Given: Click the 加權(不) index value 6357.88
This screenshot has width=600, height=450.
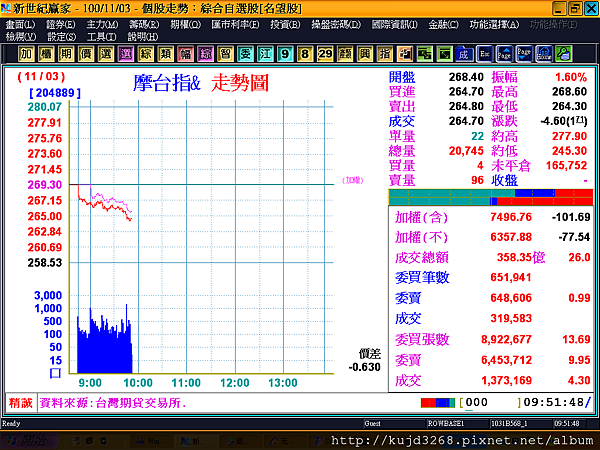Looking at the screenshot, I should (x=511, y=237).
